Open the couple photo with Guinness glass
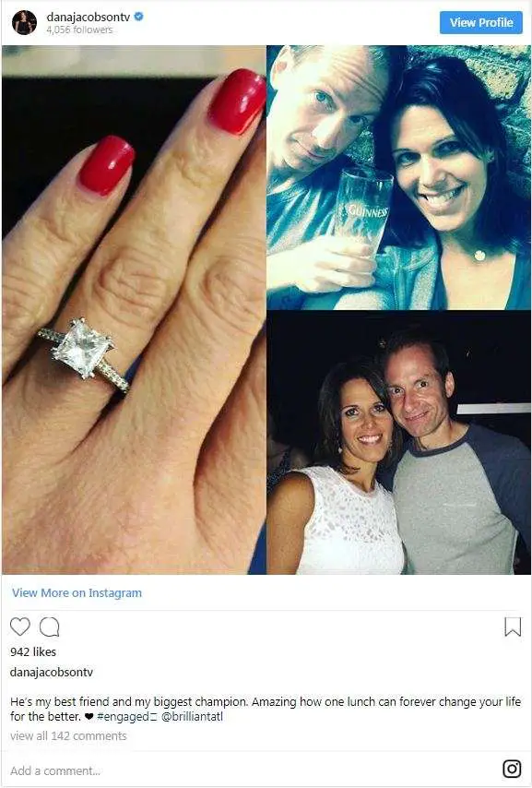The width and height of the screenshot is (532, 788). click(398, 177)
